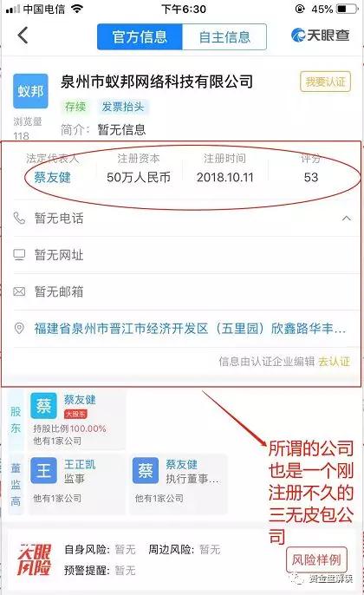Viewport: 364px width, 595px height.
Task: Tap the website monitor icon
Action: [x=19, y=255]
